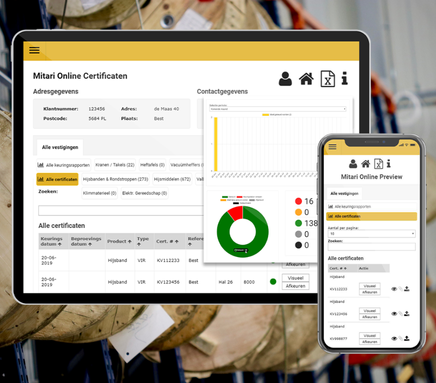Filter by 'Elektr. Gereedschap (0)'
Viewport: 436px width, 383px height.
[144, 193]
